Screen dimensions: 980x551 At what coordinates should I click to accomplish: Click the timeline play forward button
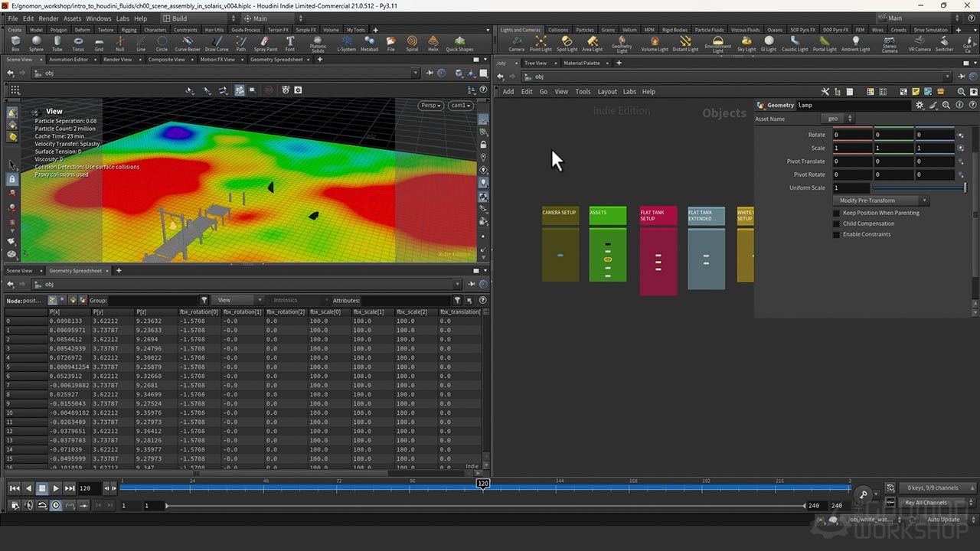[x=56, y=488]
